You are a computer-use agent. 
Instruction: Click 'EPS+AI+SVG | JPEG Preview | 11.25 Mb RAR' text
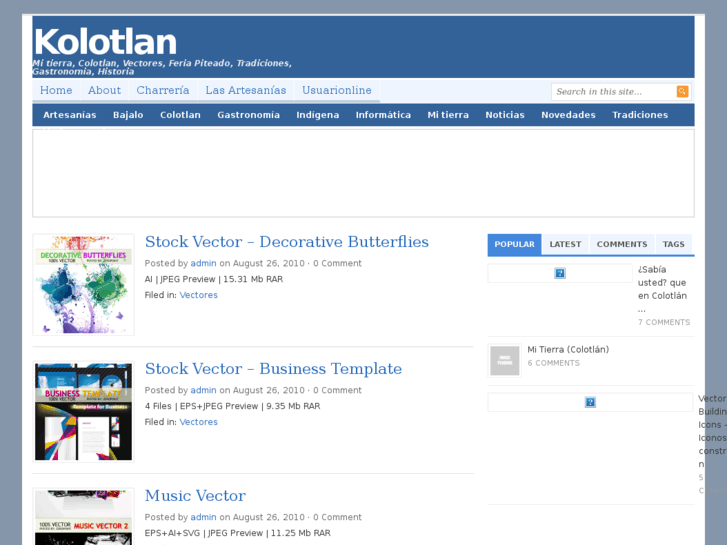point(237,533)
